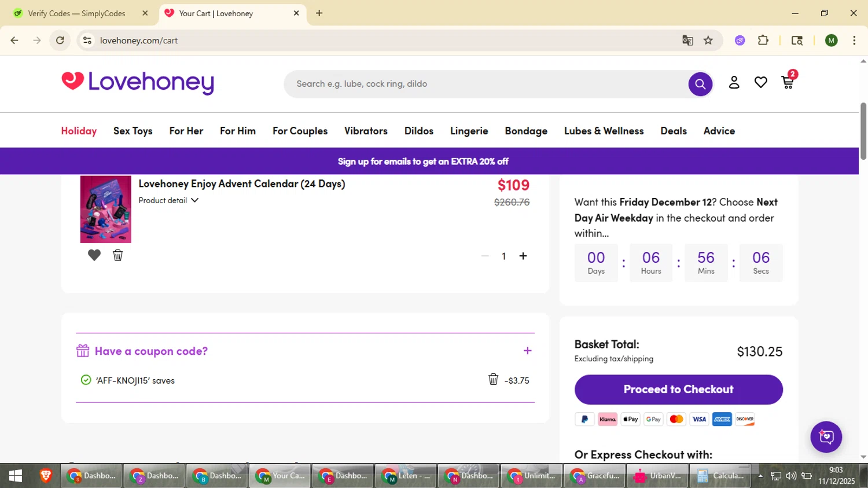The height and width of the screenshot is (488, 868).
Task: Open the Lovehoney Enjoy Advent Calendar title link
Action: (x=242, y=184)
